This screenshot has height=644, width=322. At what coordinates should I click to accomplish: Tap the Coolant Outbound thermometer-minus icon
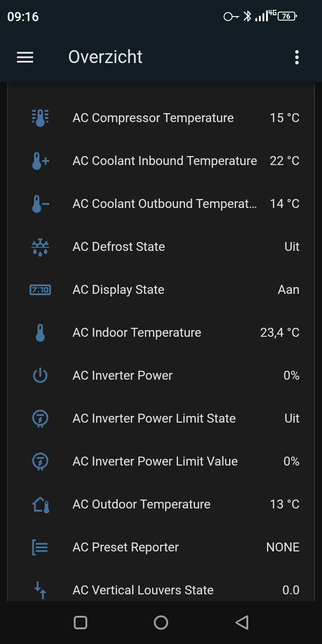pos(40,204)
